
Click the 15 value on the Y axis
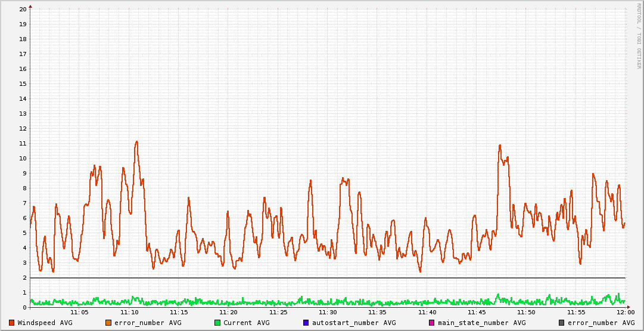pyautogui.click(x=23, y=84)
